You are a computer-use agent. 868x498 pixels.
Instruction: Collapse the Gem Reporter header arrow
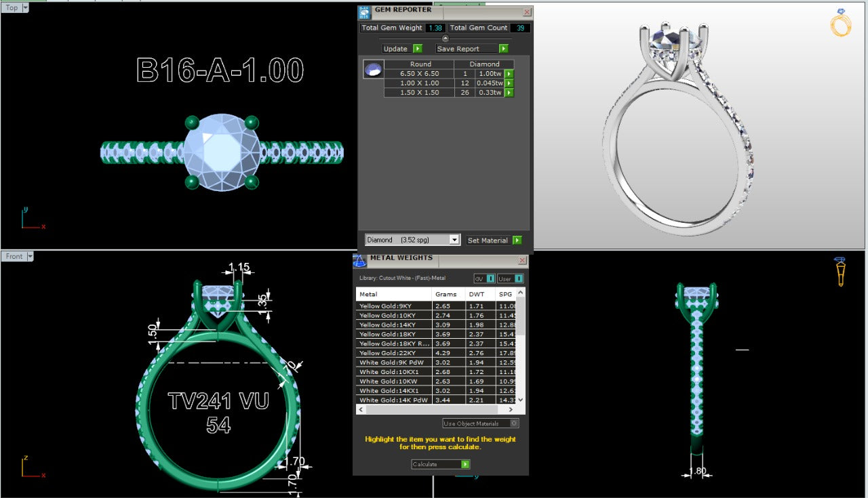[446, 39]
